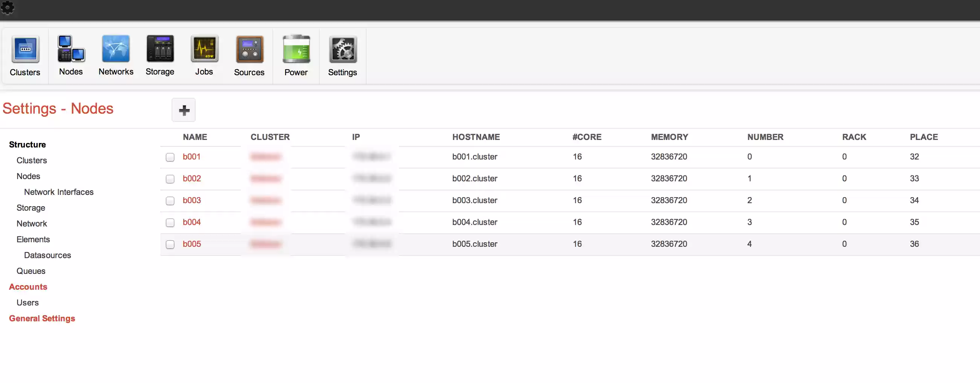Select the checkbox for node b003

[170, 201]
